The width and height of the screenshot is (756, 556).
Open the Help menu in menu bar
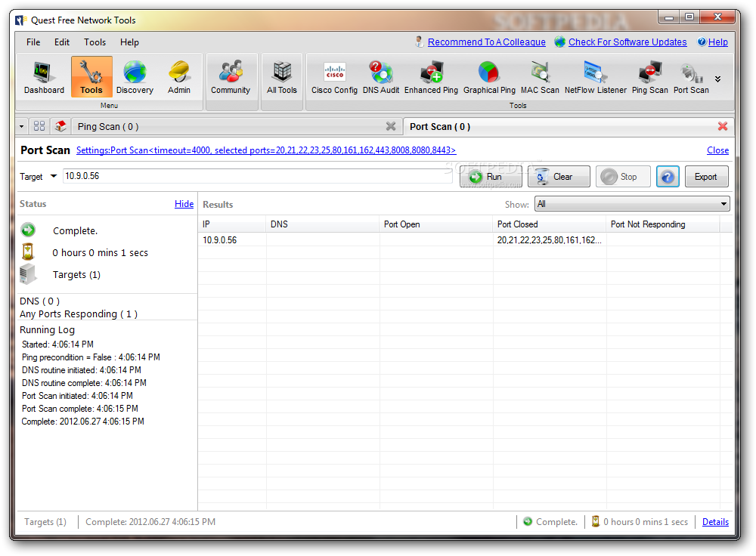pos(129,42)
